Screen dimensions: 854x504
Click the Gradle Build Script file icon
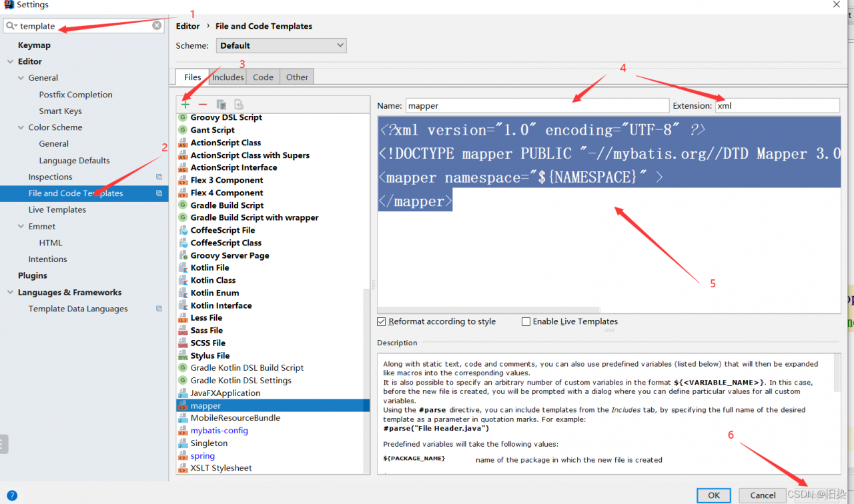coord(183,205)
